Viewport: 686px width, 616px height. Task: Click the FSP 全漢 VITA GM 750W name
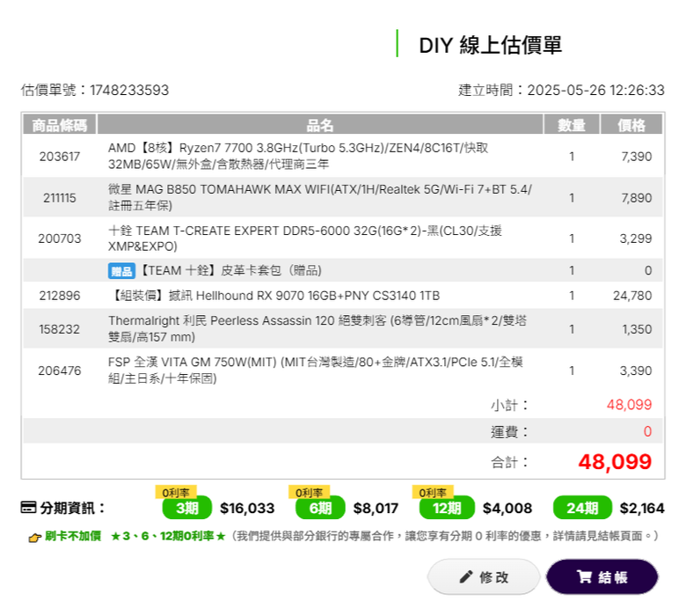316,370
